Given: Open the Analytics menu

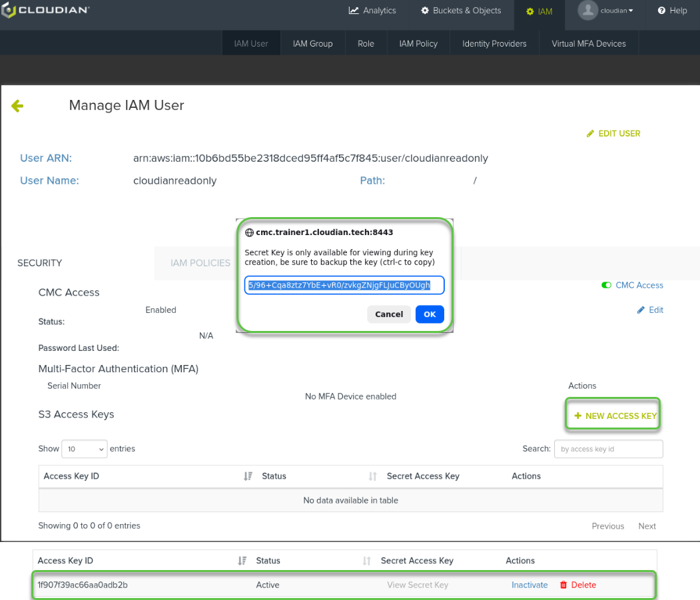Looking at the screenshot, I should [x=372, y=11].
